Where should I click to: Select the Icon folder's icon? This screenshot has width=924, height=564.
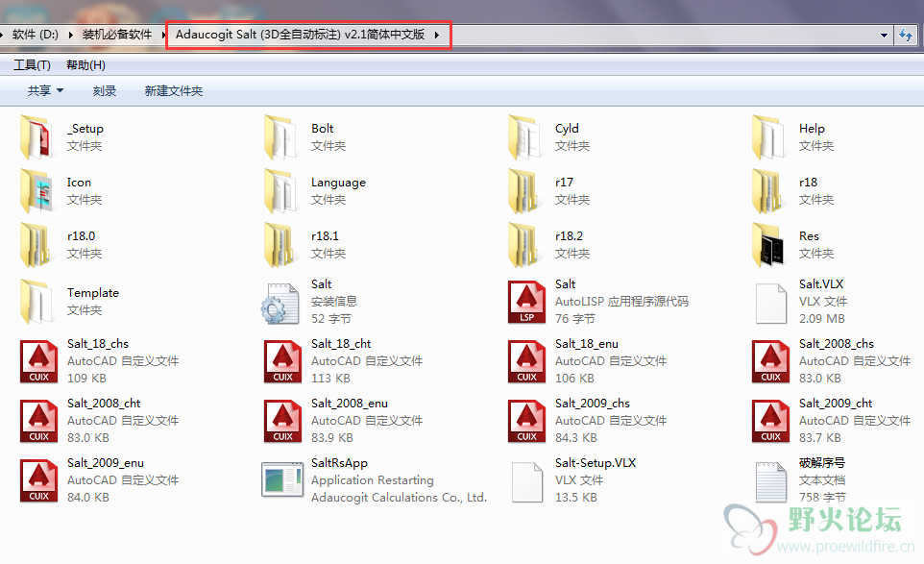38,191
